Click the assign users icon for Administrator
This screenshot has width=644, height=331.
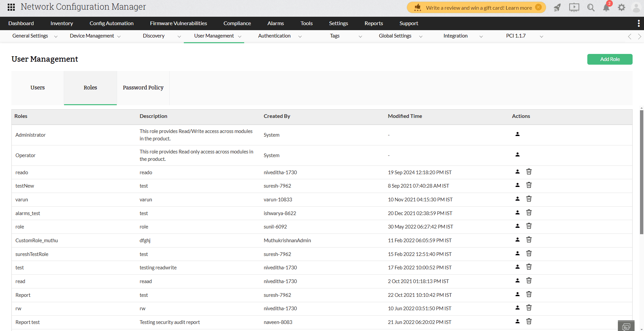tap(517, 134)
